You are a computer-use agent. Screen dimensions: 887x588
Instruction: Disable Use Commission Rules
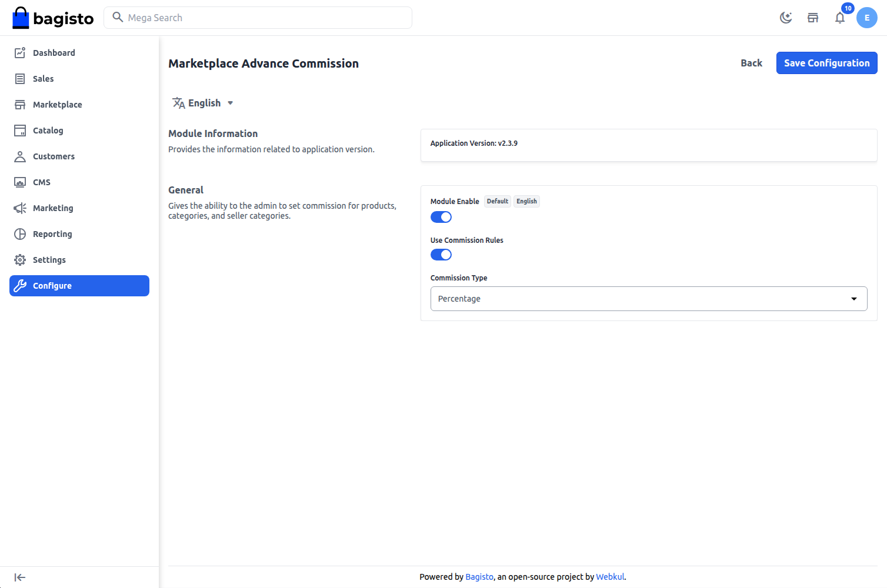441,254
